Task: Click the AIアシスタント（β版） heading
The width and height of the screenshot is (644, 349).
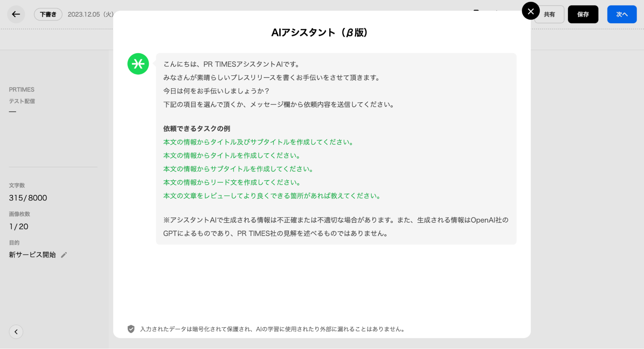Action: coord(319,33)
